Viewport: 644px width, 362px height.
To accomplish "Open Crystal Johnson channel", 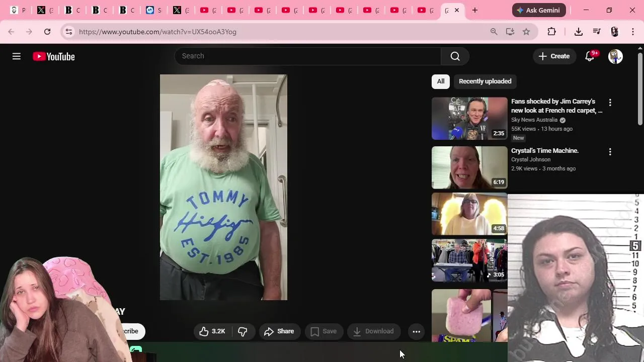I will [x=531, y=159].
